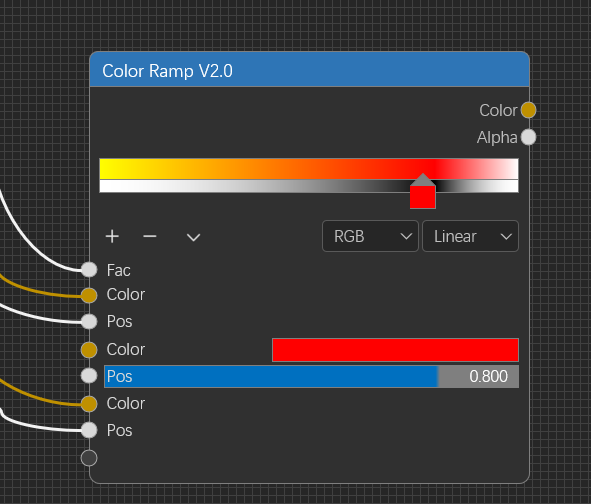Click the Pos input socket directly below Fac's Color

tap(89, 322)
